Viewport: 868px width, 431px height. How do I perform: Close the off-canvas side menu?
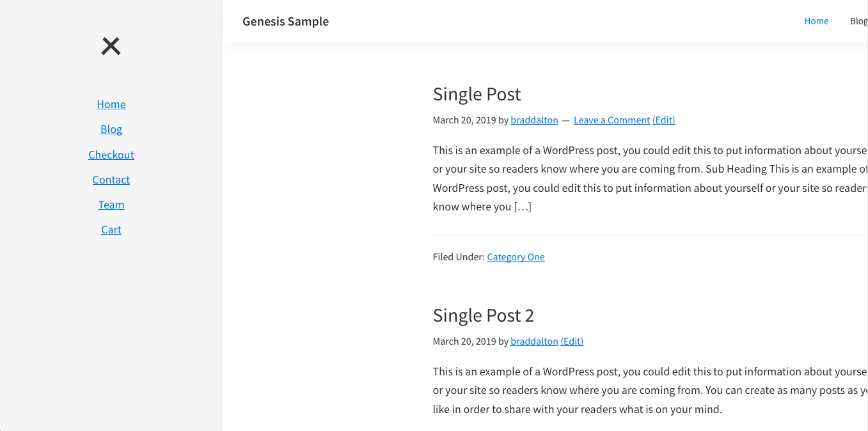pos(111,46)
